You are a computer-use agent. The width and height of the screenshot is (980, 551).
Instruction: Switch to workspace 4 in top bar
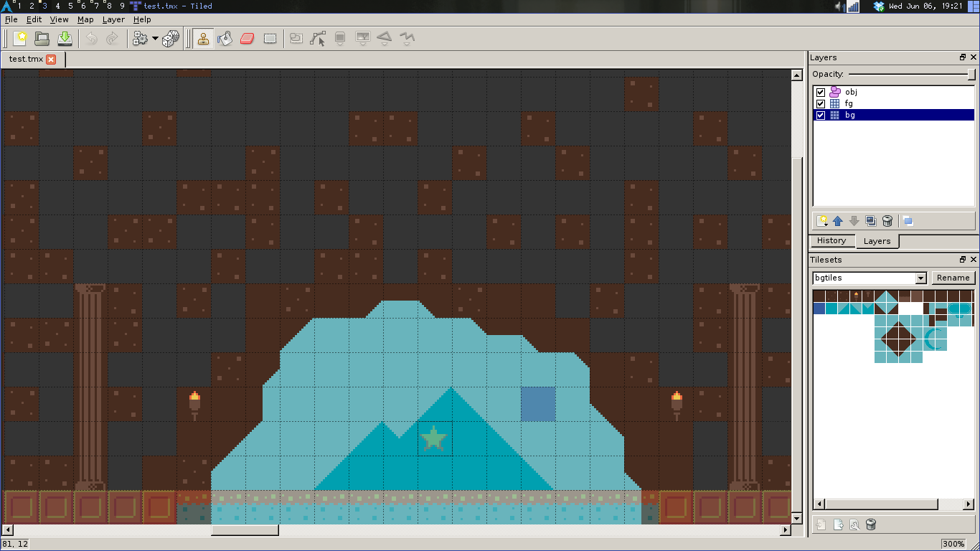[57, 6]
